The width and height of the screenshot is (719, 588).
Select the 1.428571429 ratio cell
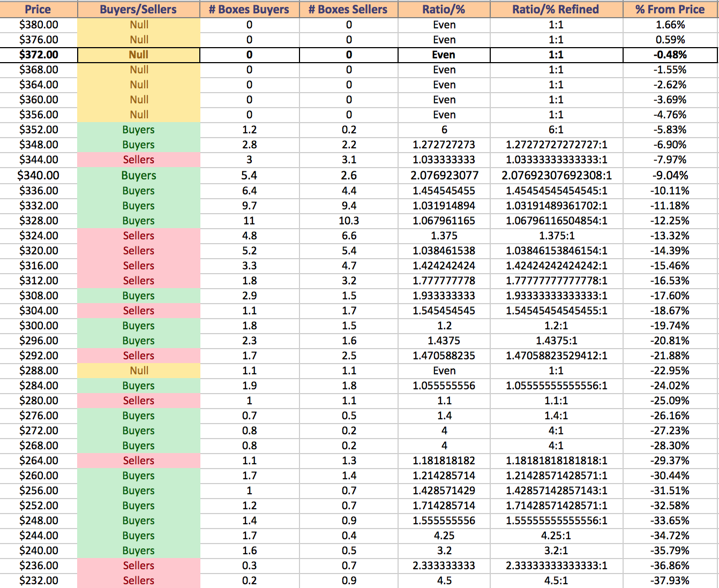(444, 491)
